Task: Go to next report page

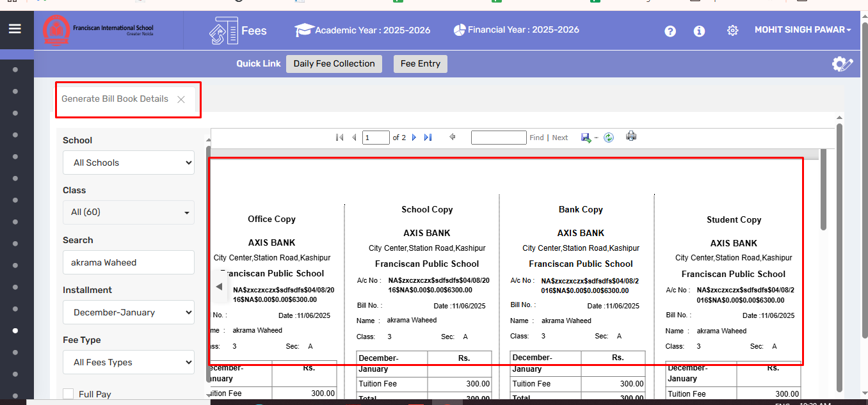Action: point(414,137)
